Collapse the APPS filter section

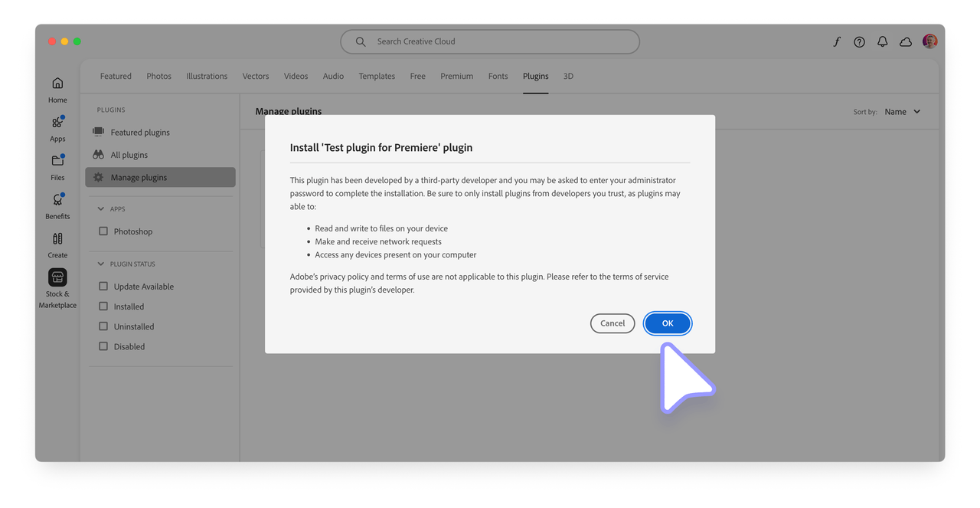click(100, 208)
